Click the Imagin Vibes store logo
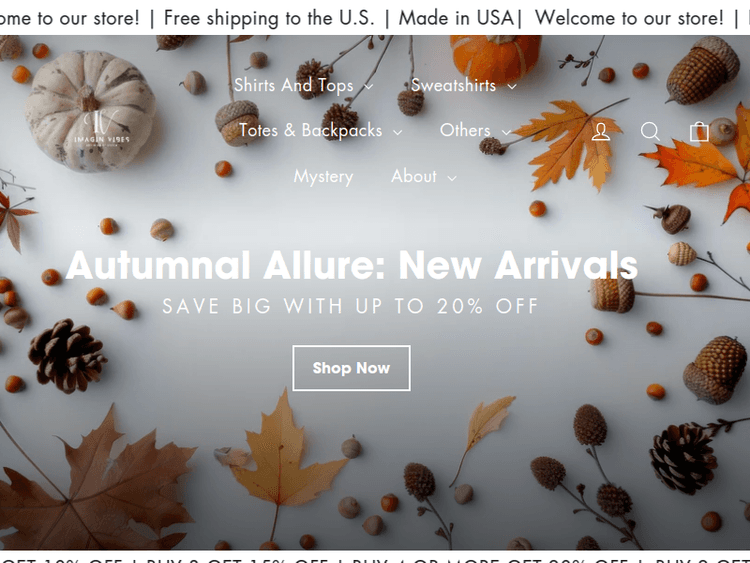Image resolution: width=750 pixels, height=563 pixels. 101,128
